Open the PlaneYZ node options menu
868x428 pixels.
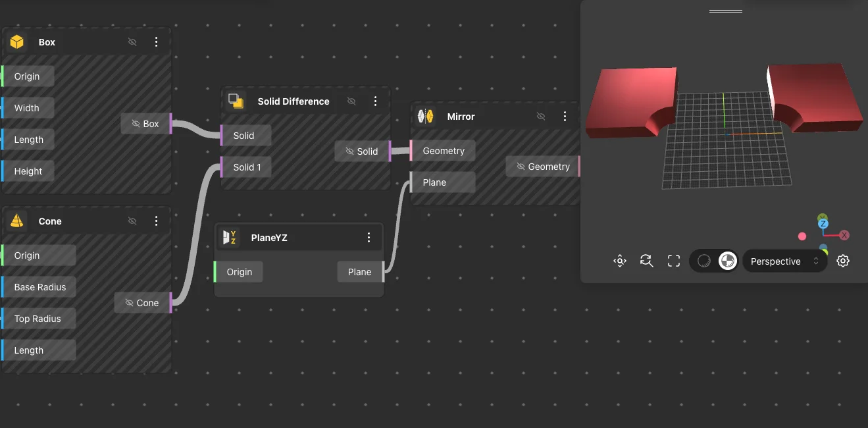point(369,238)
